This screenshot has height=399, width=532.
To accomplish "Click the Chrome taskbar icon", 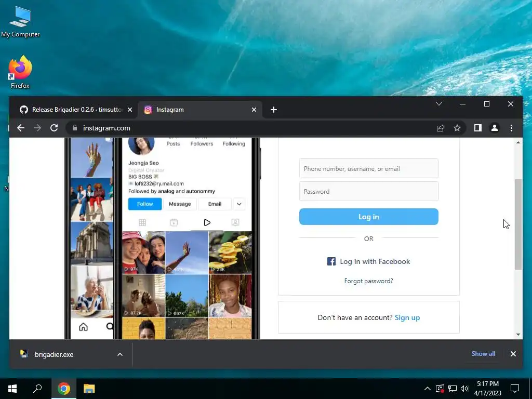I will [x=63, y=389].
